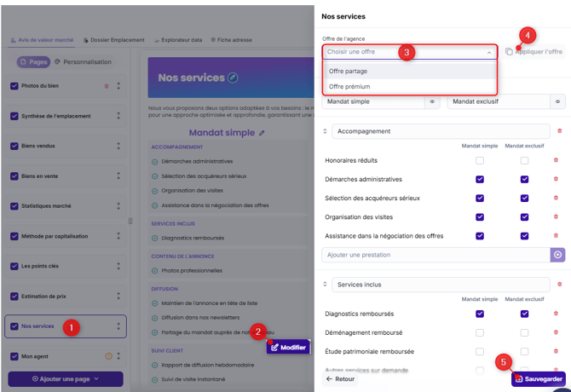Image resolution: width=571 pixels, height=392 pixels.
Task: Collapse the Choisir une offre dropdown
Action: point(489,53)
